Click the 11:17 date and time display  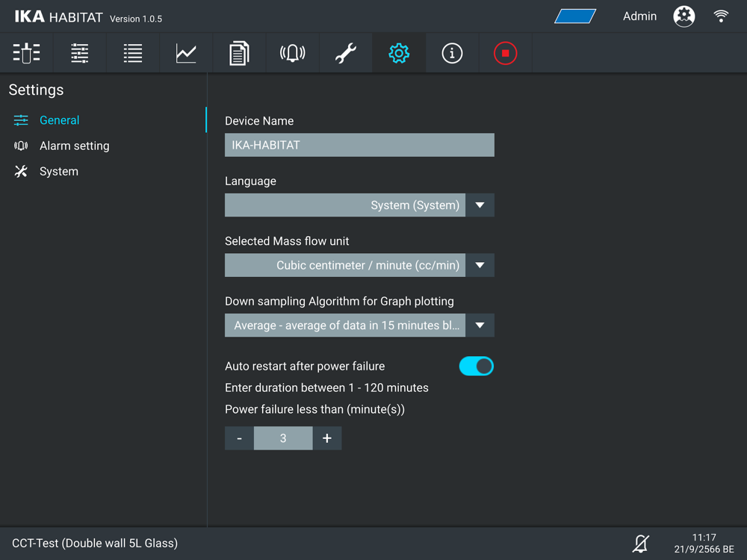[704, 544]
